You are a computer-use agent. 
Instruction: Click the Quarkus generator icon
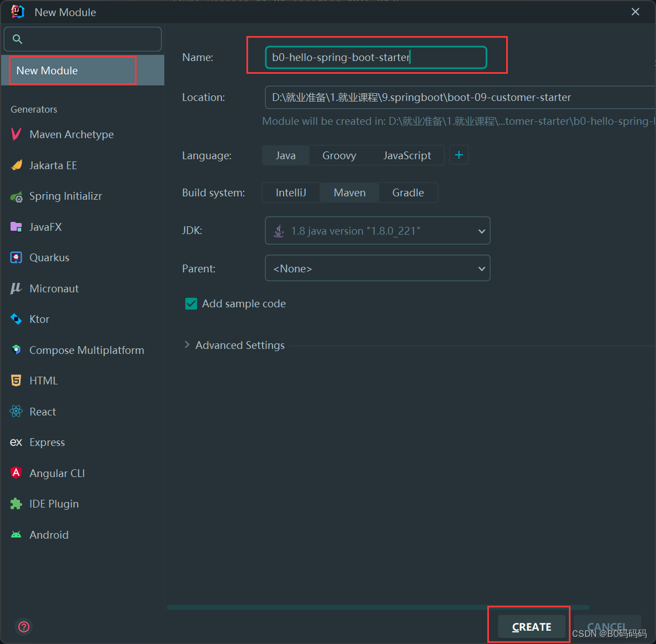pyautogui.click(x=16, y=257)
